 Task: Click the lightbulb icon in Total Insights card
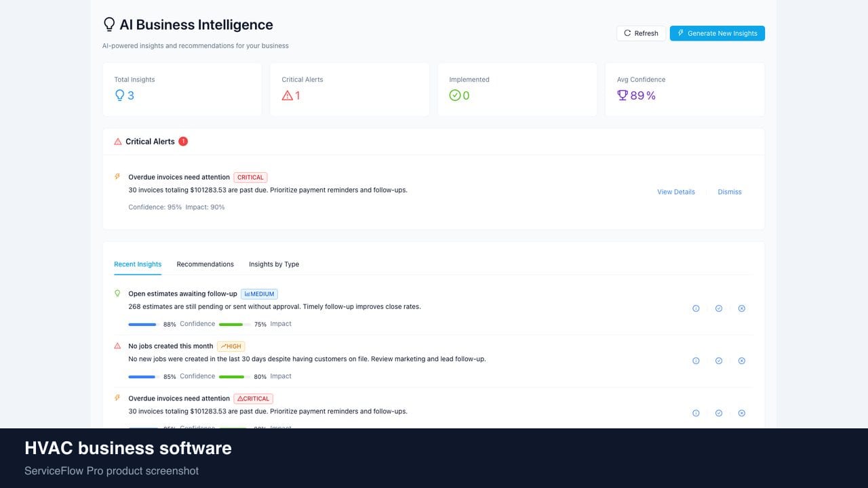click(x=119, y=96)
